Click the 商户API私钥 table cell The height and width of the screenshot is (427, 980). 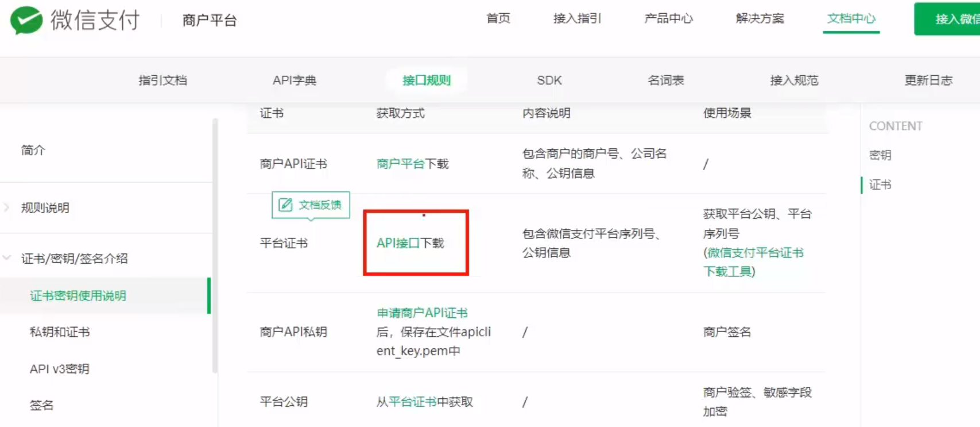point(293,332)
